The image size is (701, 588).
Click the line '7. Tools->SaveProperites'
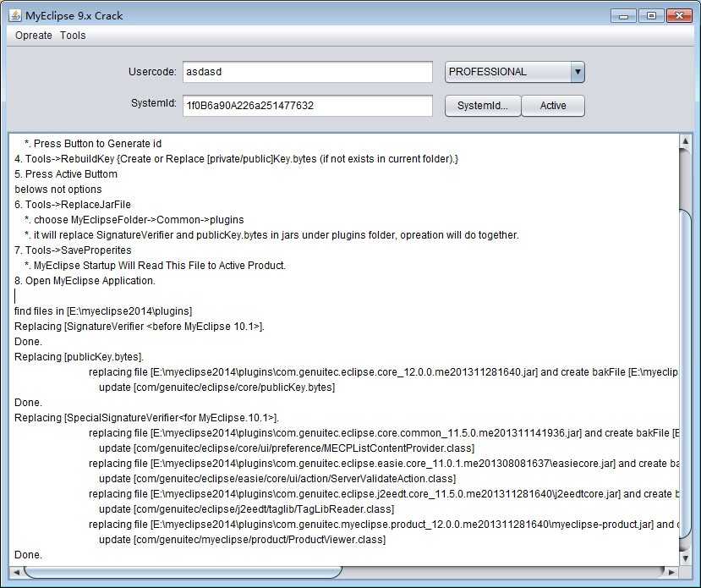(73, 250)
